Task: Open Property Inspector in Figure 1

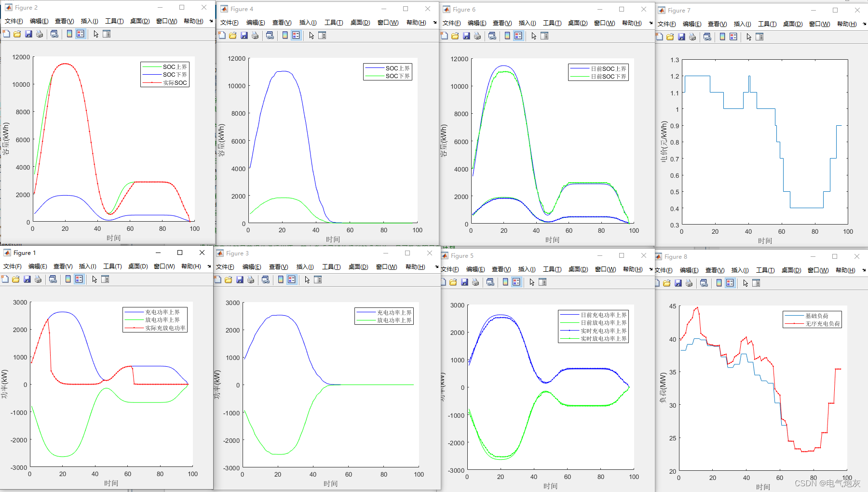Action: 105,279
